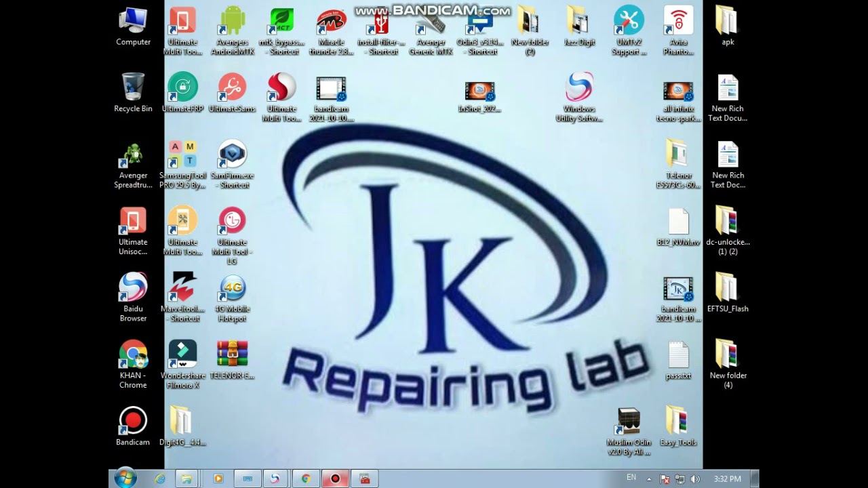Open the Computer desktop icon

click(x=133, y=26)
